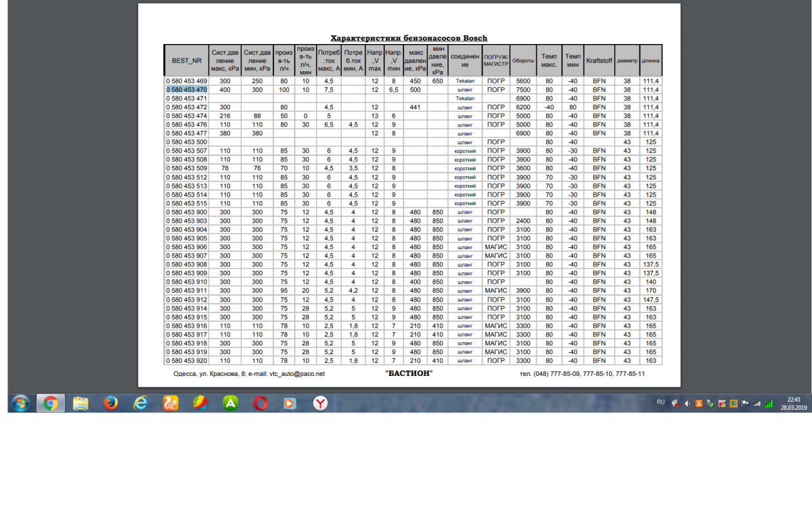Select part number 0 580 453 900

187,212
